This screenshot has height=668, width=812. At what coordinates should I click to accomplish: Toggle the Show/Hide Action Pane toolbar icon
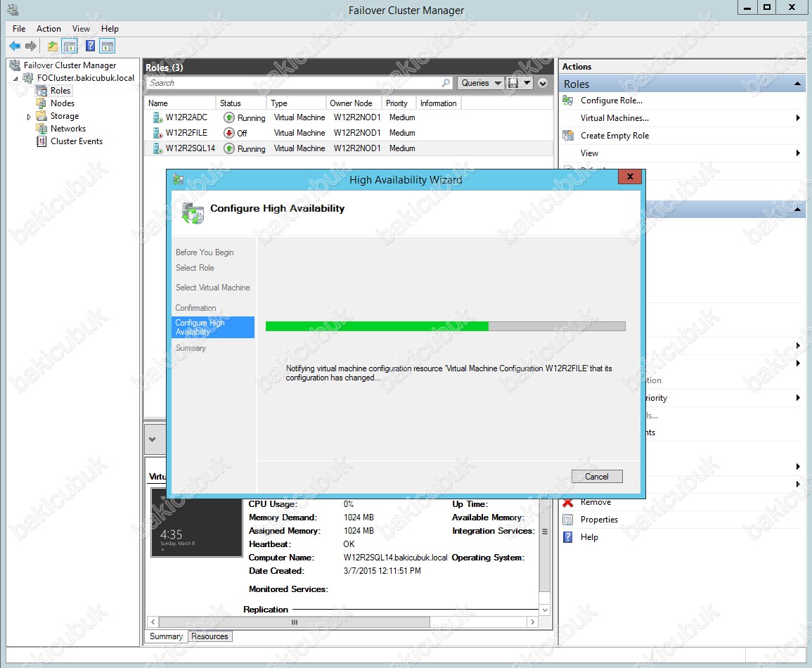coord(108,46)
